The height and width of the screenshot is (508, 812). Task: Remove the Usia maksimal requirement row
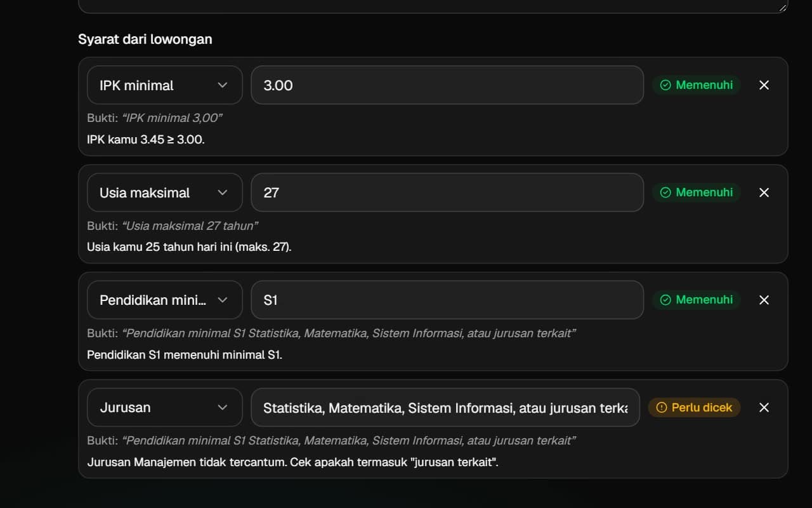764,192
